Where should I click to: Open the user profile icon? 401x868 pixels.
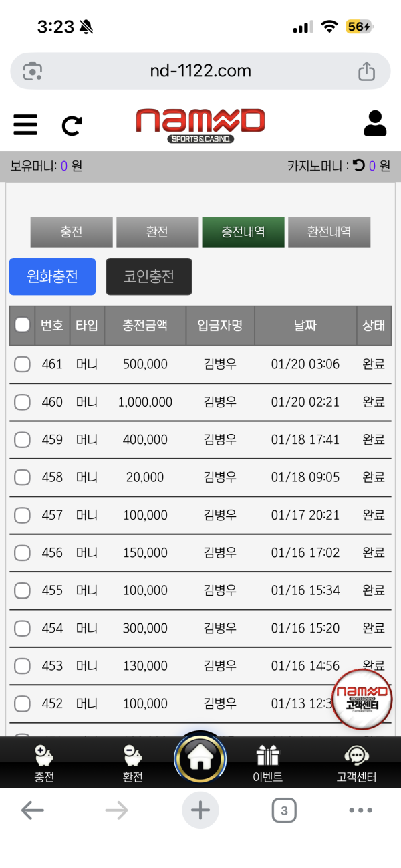pos(375,124)
